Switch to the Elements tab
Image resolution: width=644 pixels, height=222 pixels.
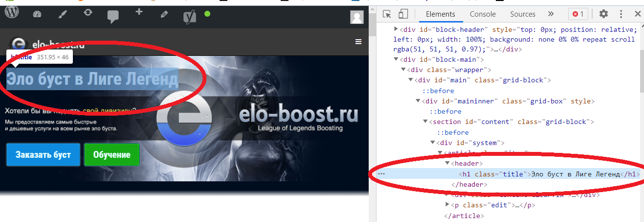tap(441, 14)
